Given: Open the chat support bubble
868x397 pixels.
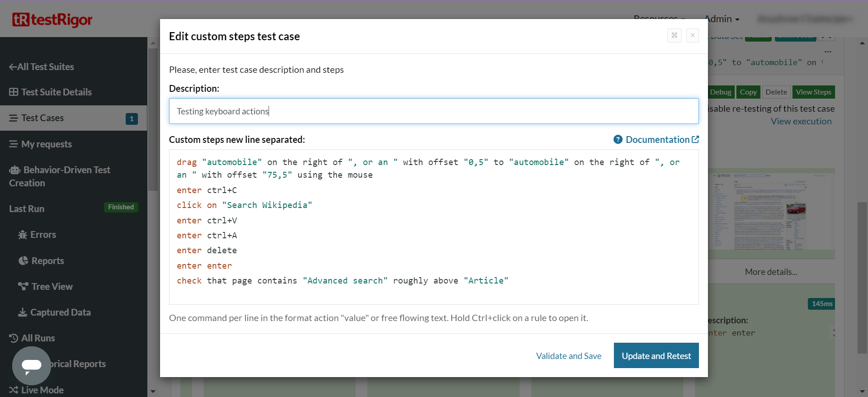Looking at the screenshot, I should pyautogui.click(x=31, y=365).
